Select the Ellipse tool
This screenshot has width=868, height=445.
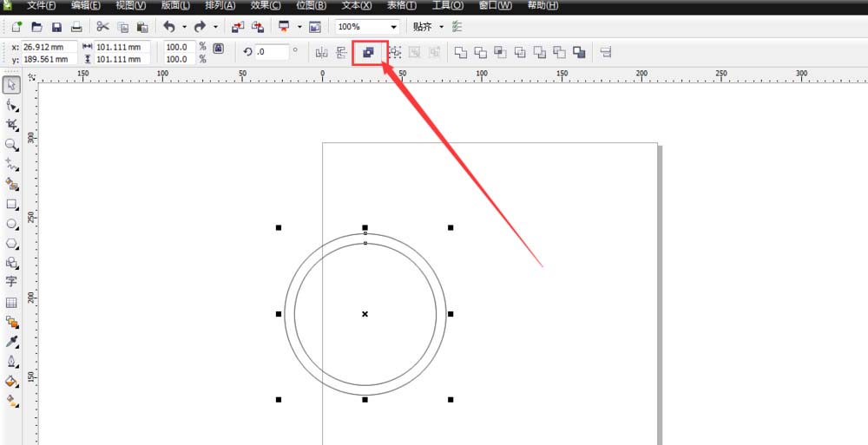tap(12, 224)
